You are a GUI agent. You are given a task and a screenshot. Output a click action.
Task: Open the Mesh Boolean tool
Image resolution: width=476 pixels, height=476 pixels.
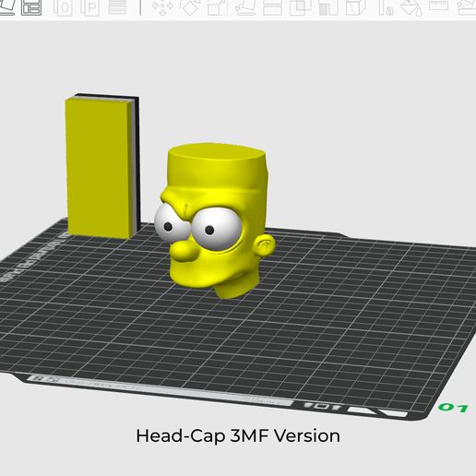pos(301,7)
